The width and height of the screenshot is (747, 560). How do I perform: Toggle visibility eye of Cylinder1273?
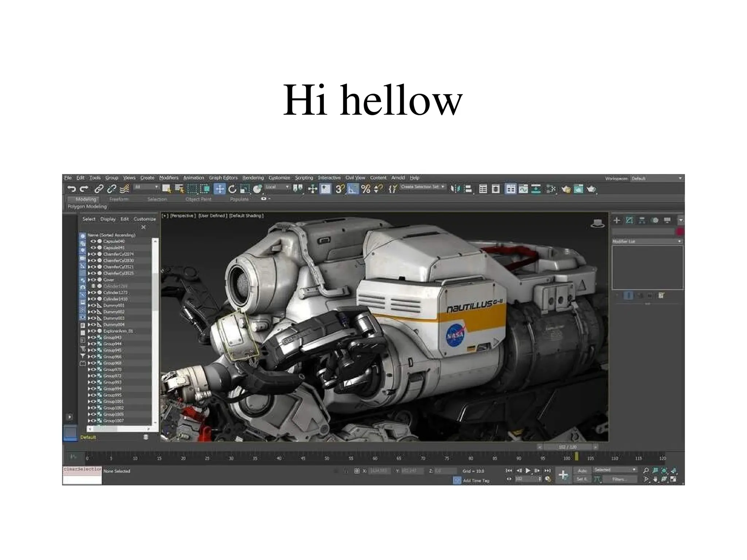(x=93, y=293)
